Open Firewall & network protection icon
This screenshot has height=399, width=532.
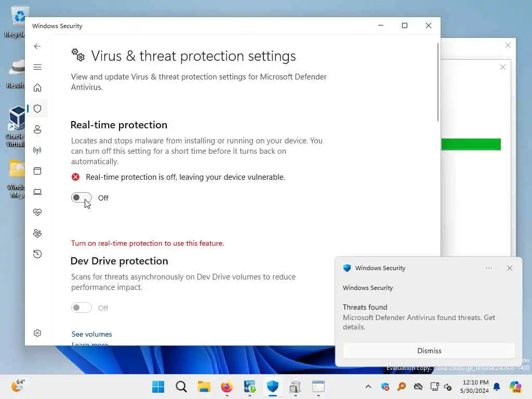pyautogui.click(x=37, y=150)
